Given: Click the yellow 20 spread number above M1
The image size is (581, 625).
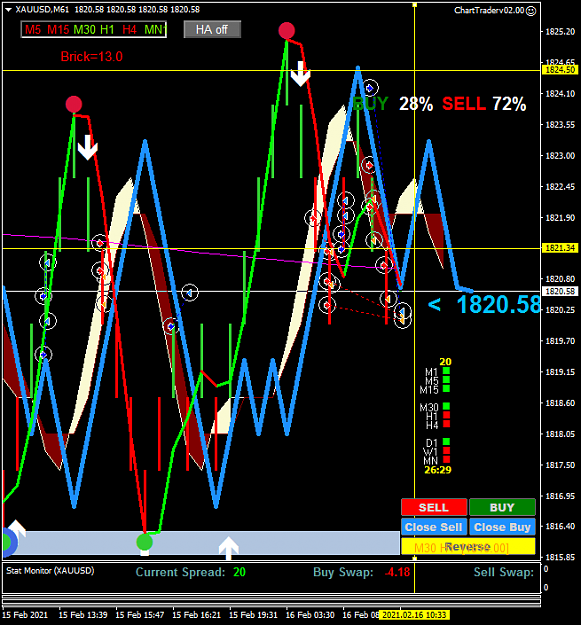Looking at the screenshot, I should 445,362.
